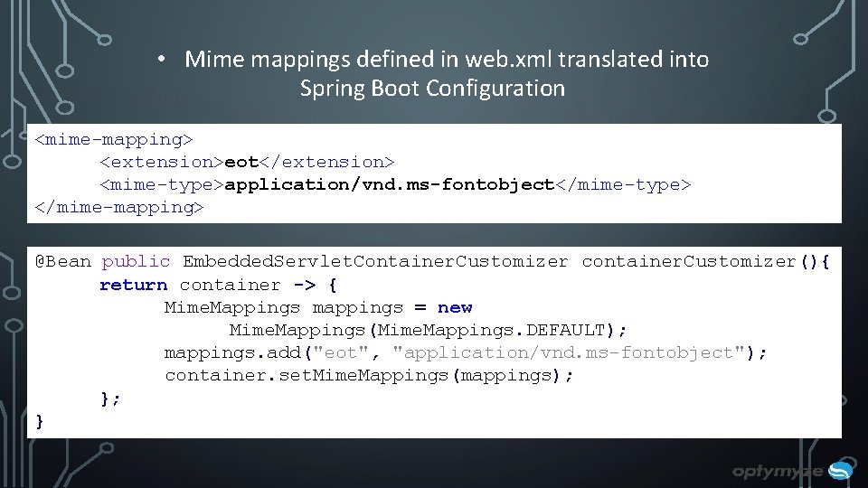Click "MimeMappings mappings = new" line
Screen dimensions: 868x488
pyautogui.click(x=318, y=307)
